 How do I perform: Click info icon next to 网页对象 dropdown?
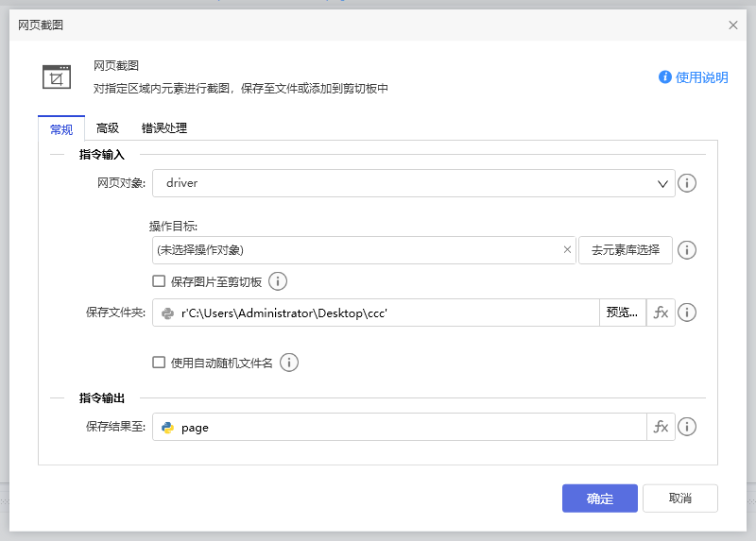[688, 183]
